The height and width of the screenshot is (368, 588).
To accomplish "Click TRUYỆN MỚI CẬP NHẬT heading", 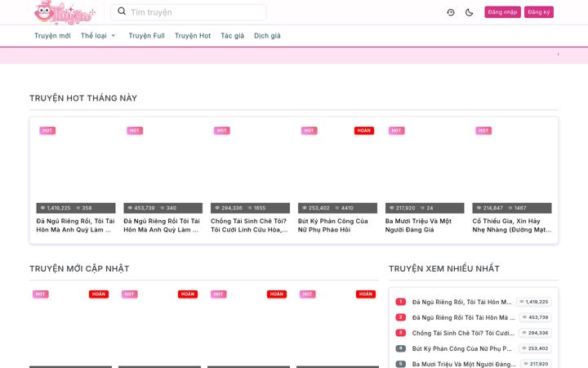I will (x=79, y=268).
